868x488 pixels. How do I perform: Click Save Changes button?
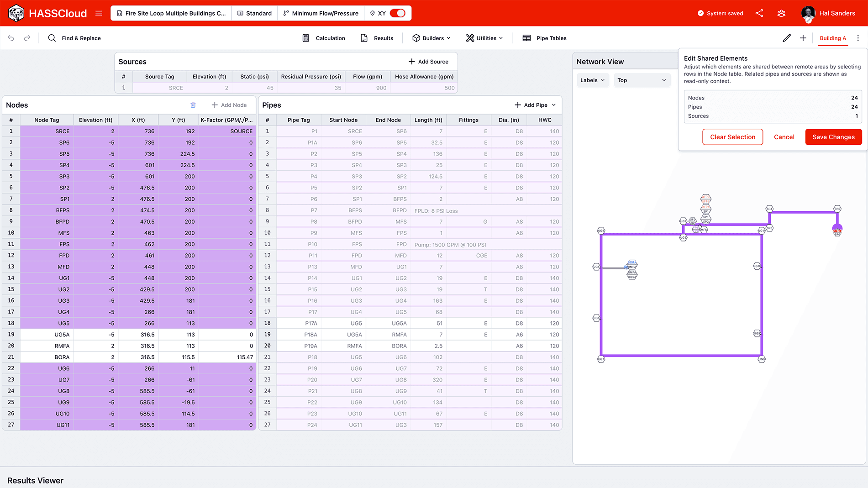pos(833,137)
